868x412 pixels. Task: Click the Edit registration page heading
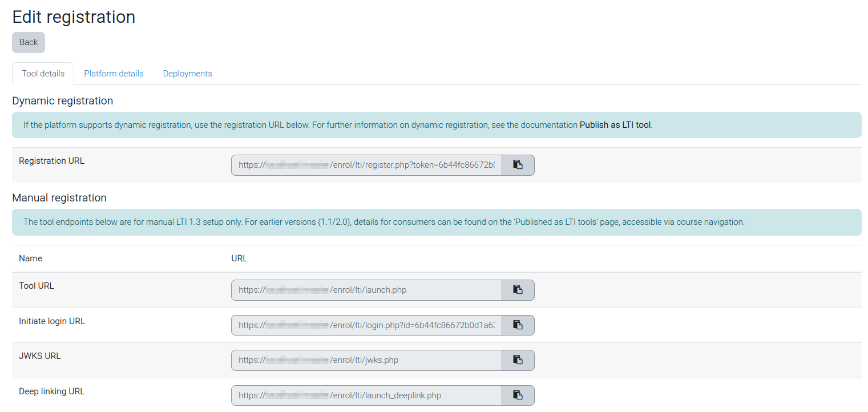point(74,17)
